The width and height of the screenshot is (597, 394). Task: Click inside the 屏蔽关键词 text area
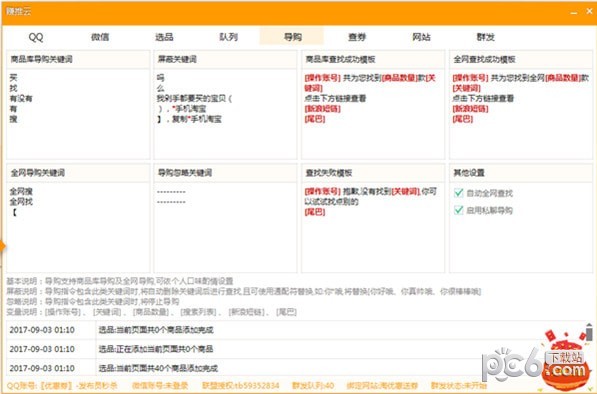tap(225, 114)
